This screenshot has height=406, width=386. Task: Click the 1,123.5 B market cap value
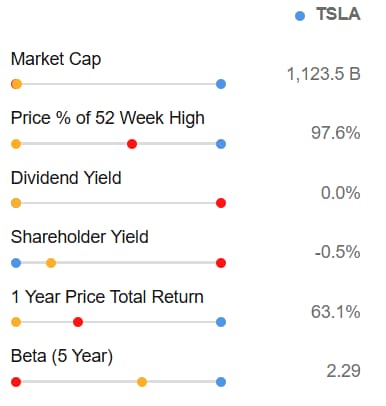click(324, 74)
